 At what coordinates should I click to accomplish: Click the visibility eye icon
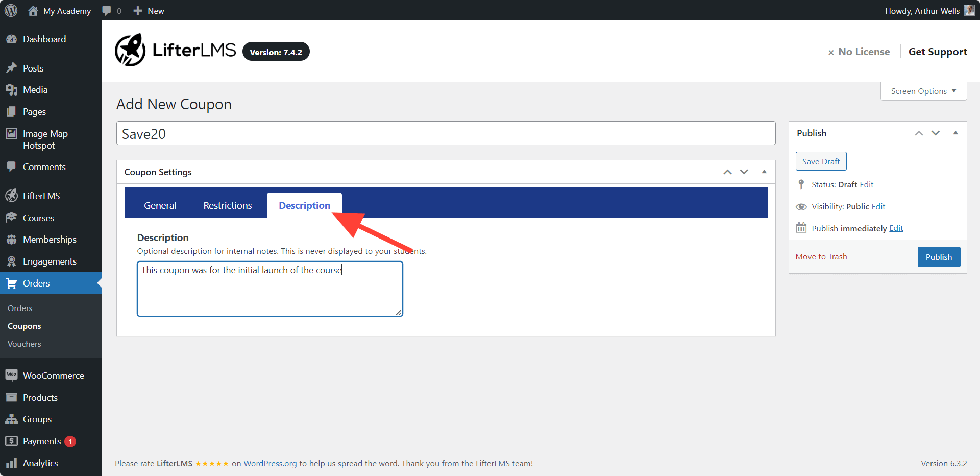click(801, 206)
